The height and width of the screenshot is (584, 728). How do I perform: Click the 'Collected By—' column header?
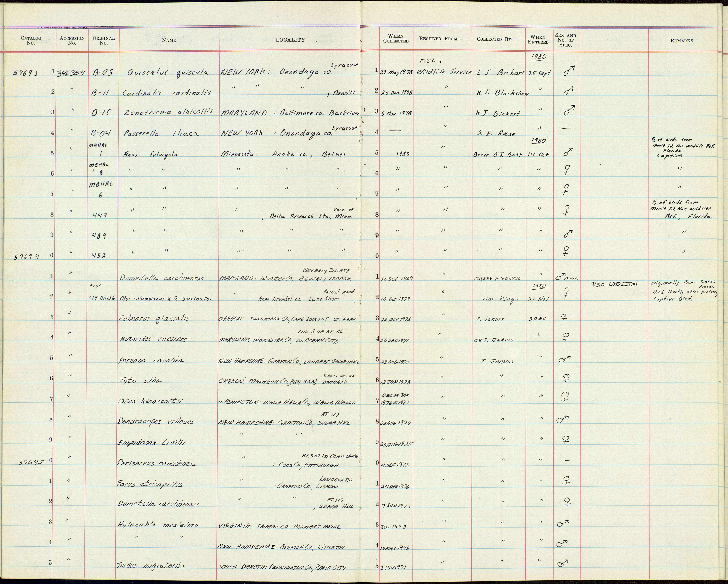point(497,39)
